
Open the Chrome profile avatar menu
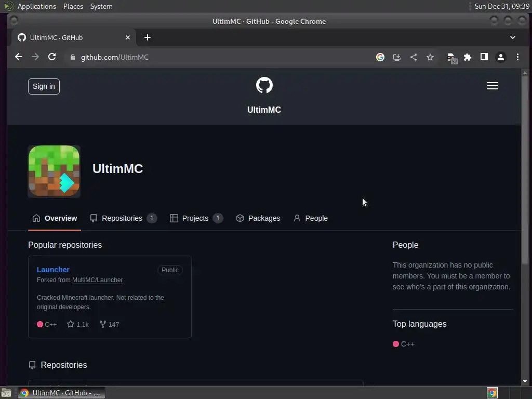(500, 57)
